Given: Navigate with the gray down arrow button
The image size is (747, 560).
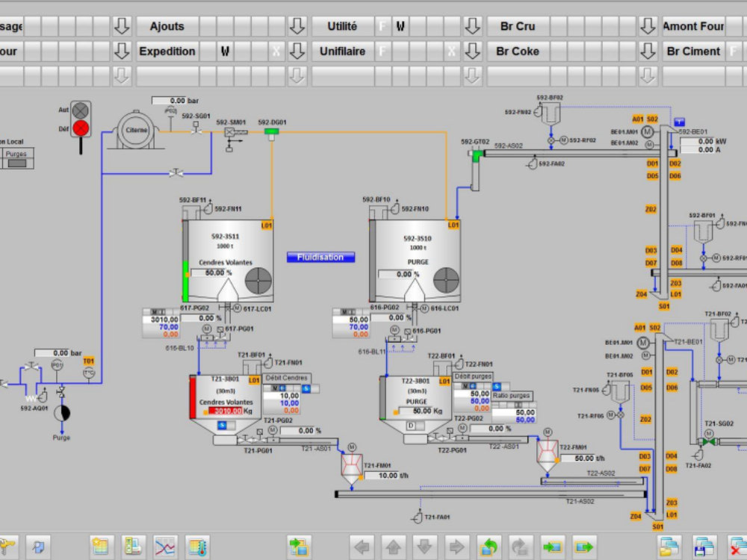Looking at the screenshot, I should (x=425, y=547).
